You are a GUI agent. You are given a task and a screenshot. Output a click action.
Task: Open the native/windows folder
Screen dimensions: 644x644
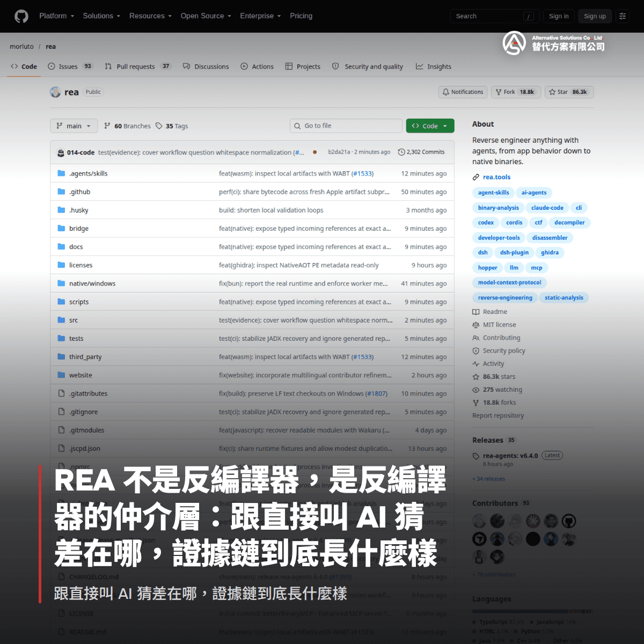[x=92, y=283]
